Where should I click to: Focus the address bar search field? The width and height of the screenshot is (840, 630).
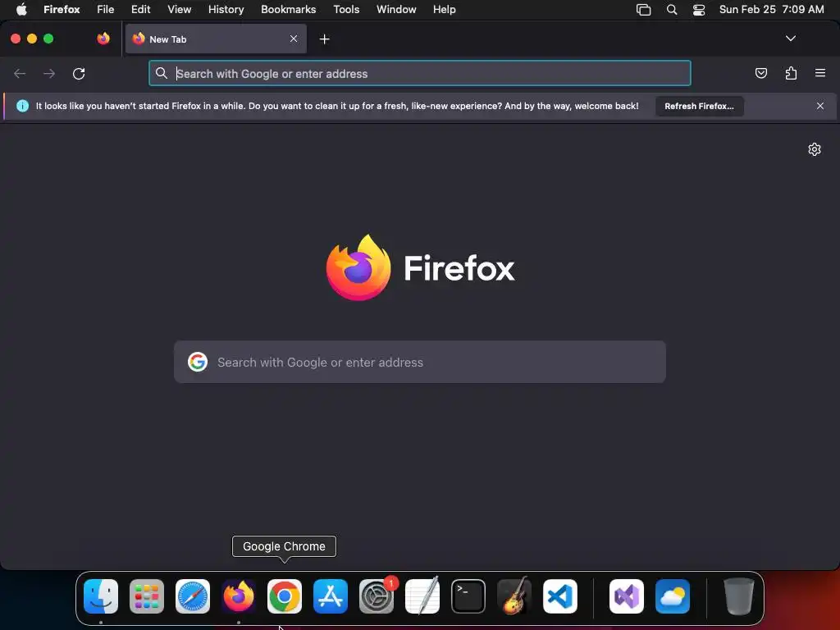(x=419, y=73)
